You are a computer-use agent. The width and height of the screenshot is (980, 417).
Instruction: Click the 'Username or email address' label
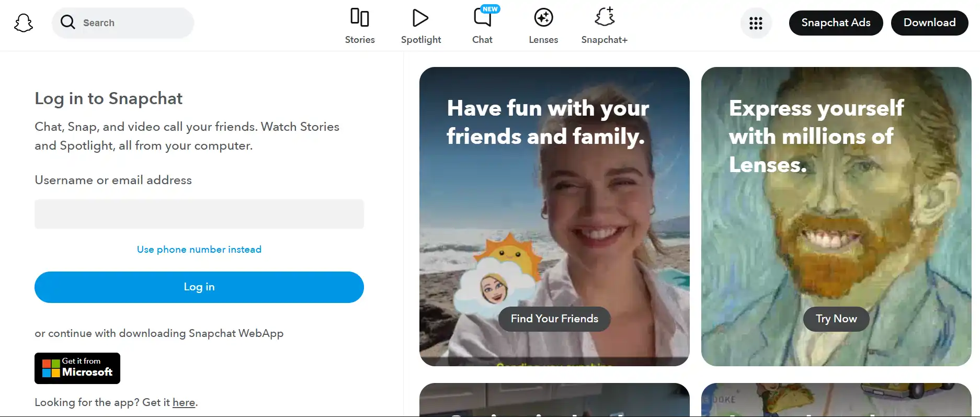click(x=113, y=180)
